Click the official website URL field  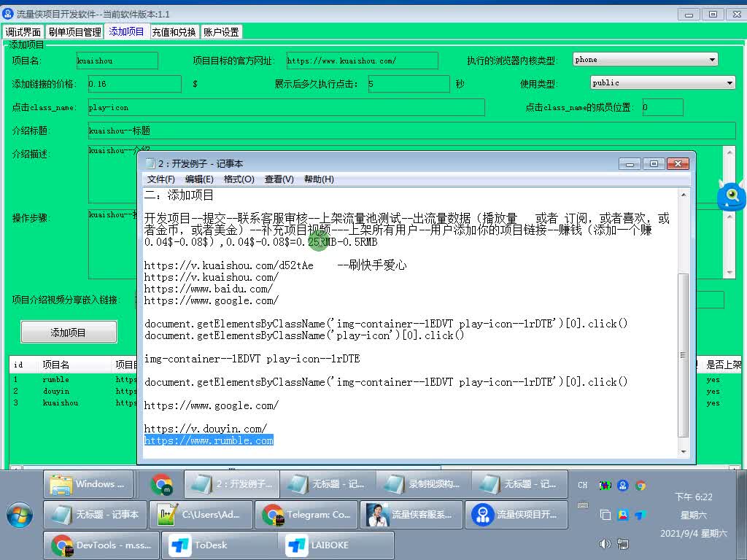[362, 61]
